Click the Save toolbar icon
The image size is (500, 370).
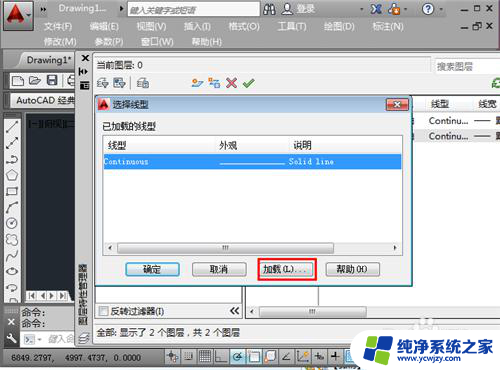(52, 80)
